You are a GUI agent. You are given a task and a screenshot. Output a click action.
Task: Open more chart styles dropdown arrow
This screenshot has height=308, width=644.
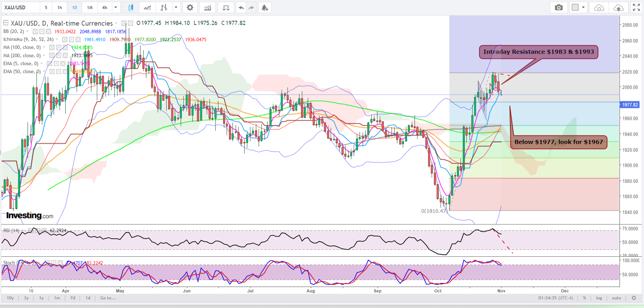176,8
